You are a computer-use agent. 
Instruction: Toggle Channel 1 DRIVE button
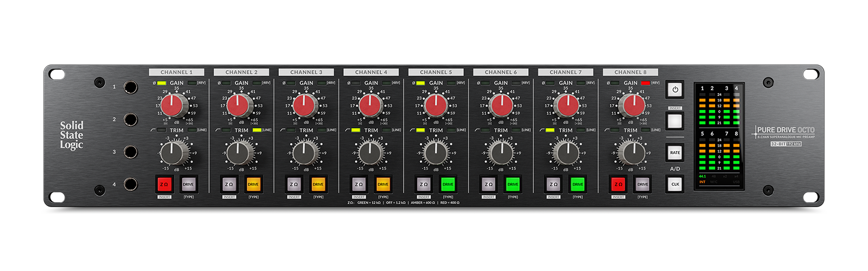click(x=188, y=184)
